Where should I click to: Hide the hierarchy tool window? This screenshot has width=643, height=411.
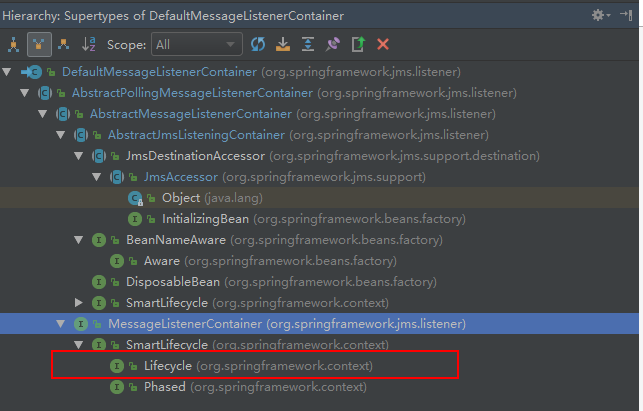point(626,15)
